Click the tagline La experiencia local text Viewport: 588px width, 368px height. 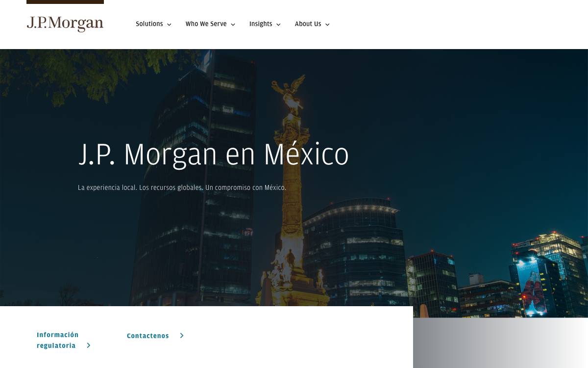point(182,187)
